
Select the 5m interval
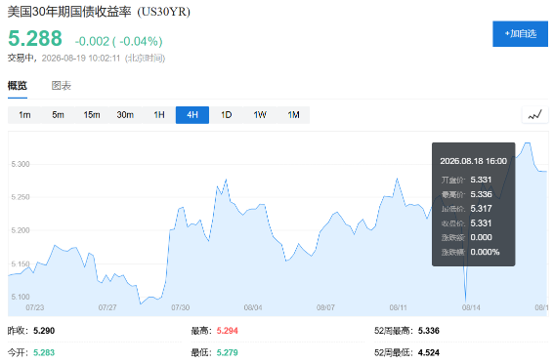[58, 115]
